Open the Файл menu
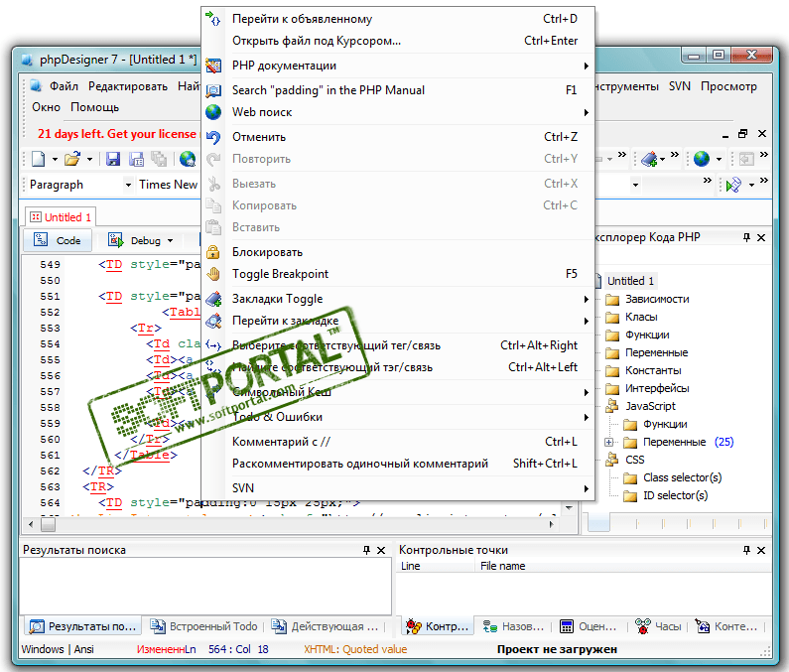 [x=64, y=86]
